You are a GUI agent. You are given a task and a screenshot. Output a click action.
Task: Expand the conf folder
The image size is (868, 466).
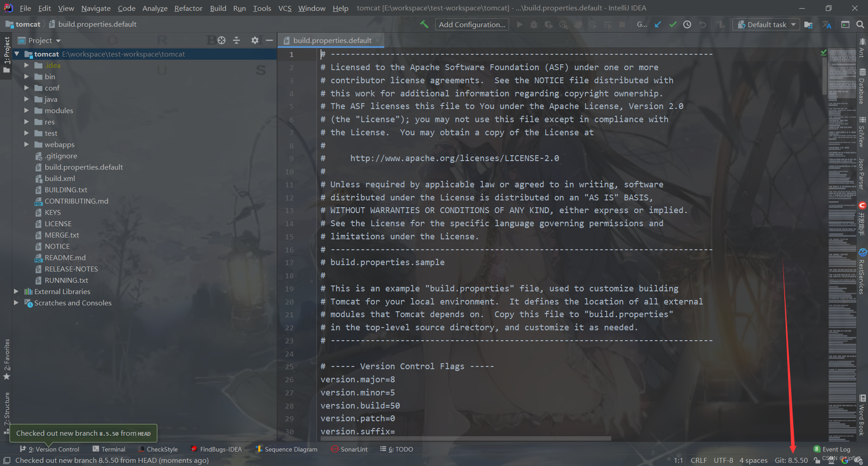tap(26, 88)
